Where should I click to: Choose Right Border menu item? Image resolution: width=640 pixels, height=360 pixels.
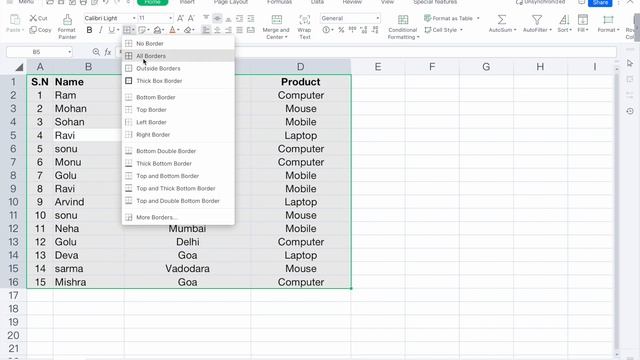178,135
